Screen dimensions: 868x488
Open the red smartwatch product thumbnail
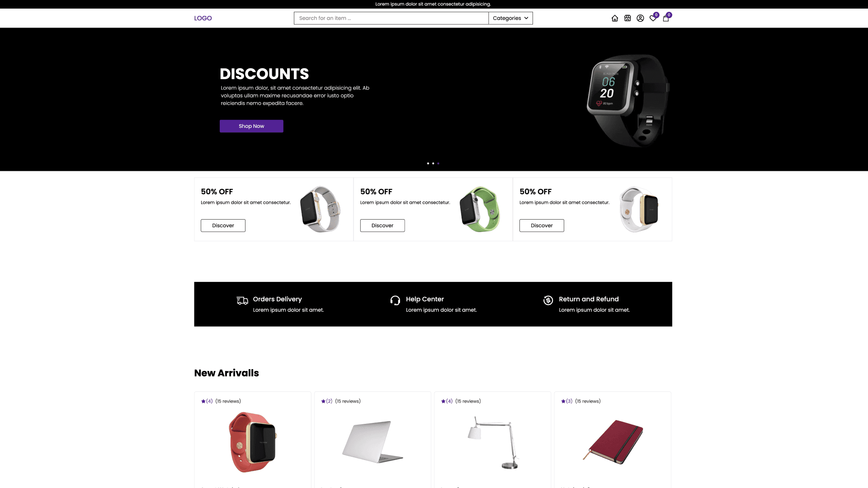(253, 442)
